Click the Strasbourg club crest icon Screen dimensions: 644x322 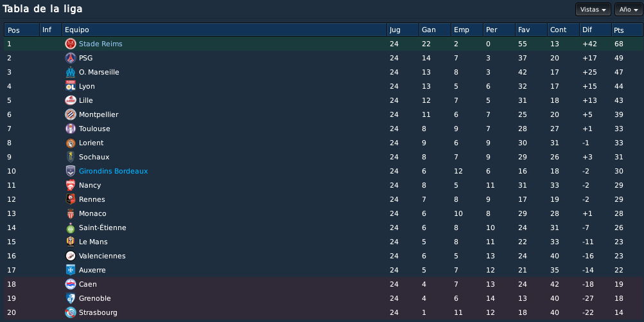71,312
